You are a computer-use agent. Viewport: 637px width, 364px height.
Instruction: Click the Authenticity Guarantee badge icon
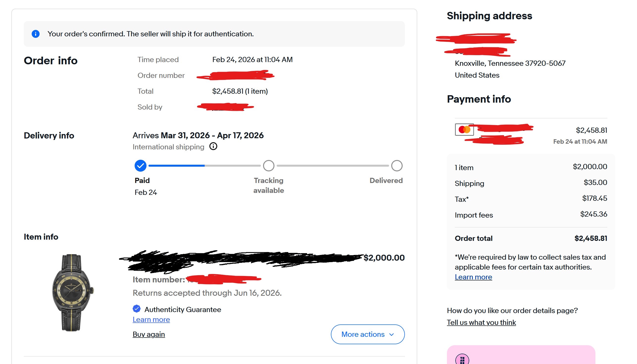coord(137,309)
